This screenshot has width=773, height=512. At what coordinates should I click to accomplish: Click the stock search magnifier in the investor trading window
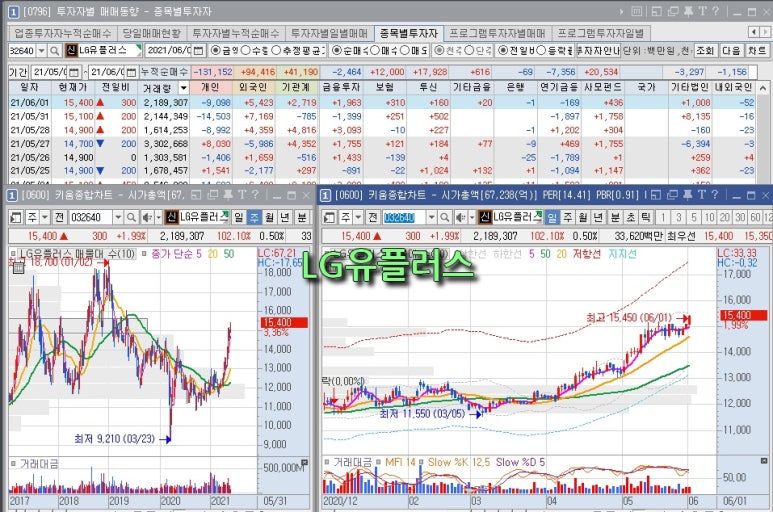[x=55, y=51]
